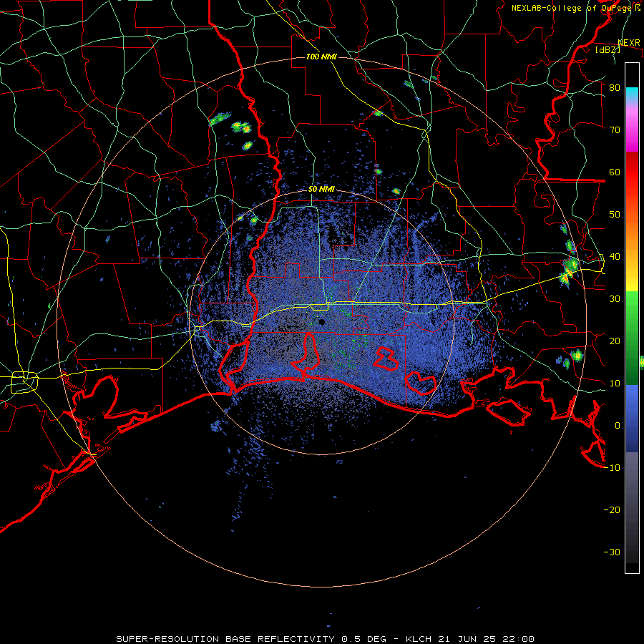Select the 40 value on the dBZ scale
The image size is (644, 644).
coord(615,257)
